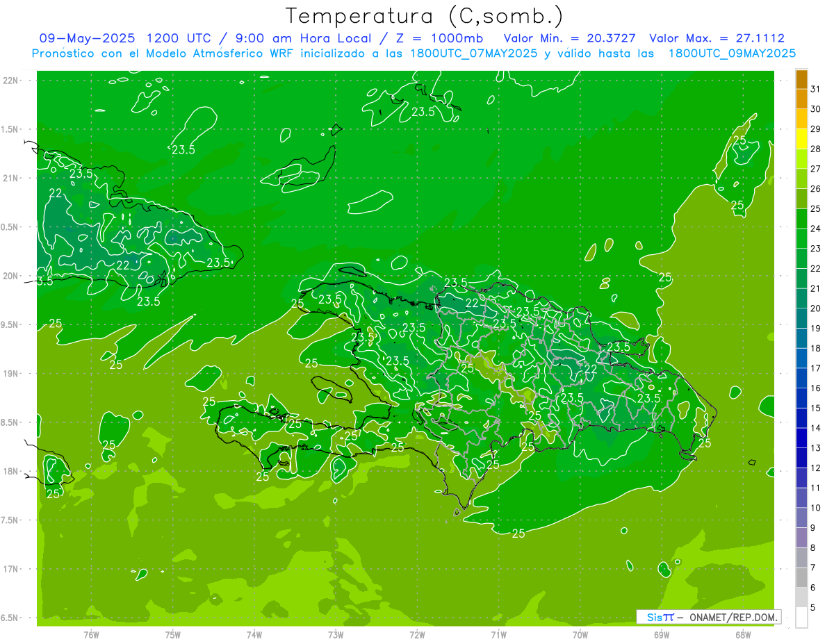Select the "0.5N" latitude axis label
The image size is (834, 644).
pyautogui.click(x=10, y=227)
